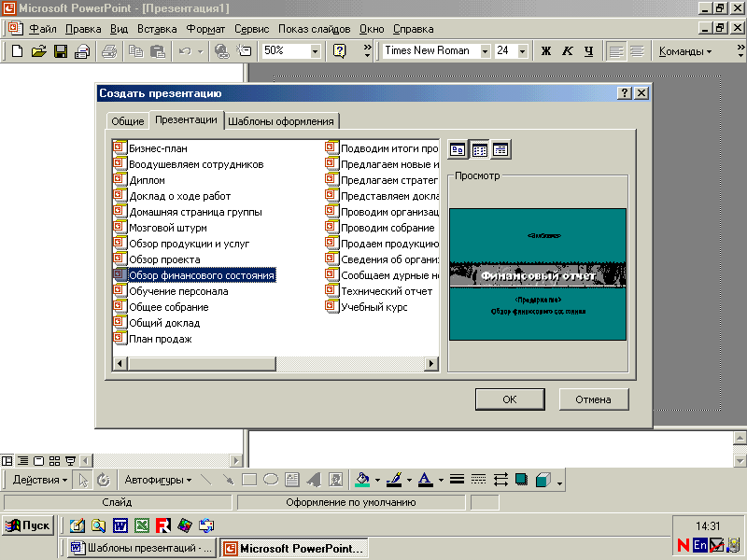Switch to Normal view at bottom left

[x=7, y=461]
